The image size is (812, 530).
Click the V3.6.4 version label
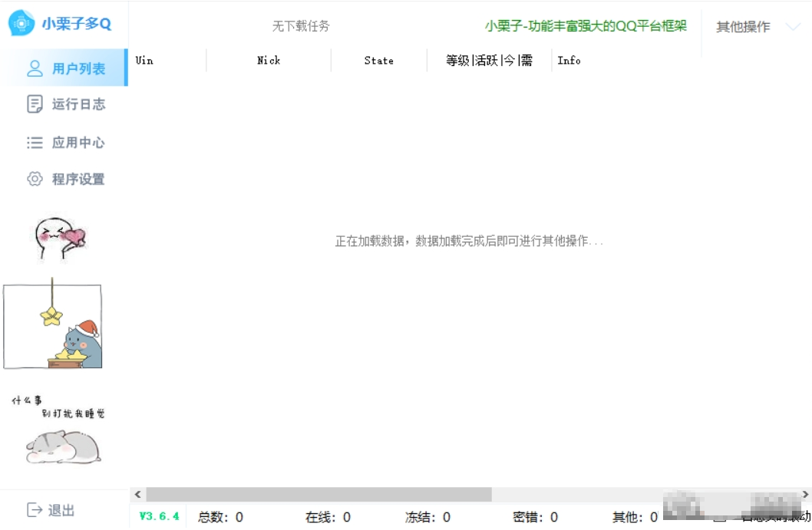[x=159, y=518]
